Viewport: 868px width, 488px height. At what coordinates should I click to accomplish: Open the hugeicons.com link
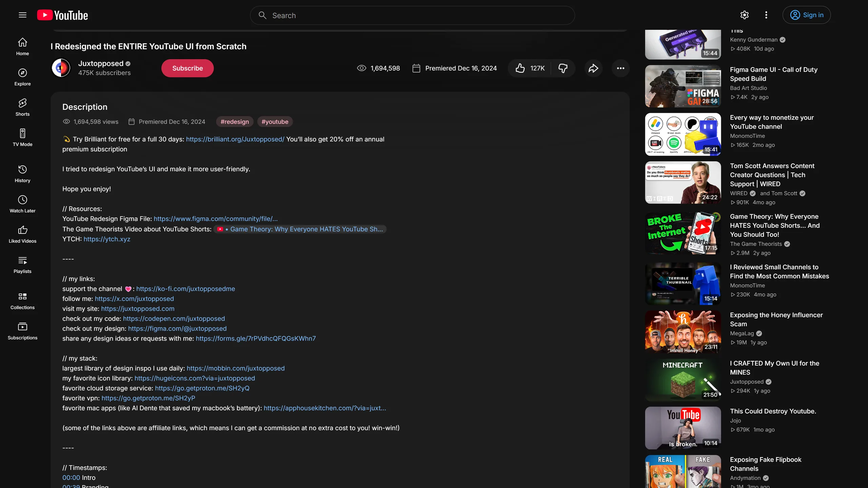[195, 378]
